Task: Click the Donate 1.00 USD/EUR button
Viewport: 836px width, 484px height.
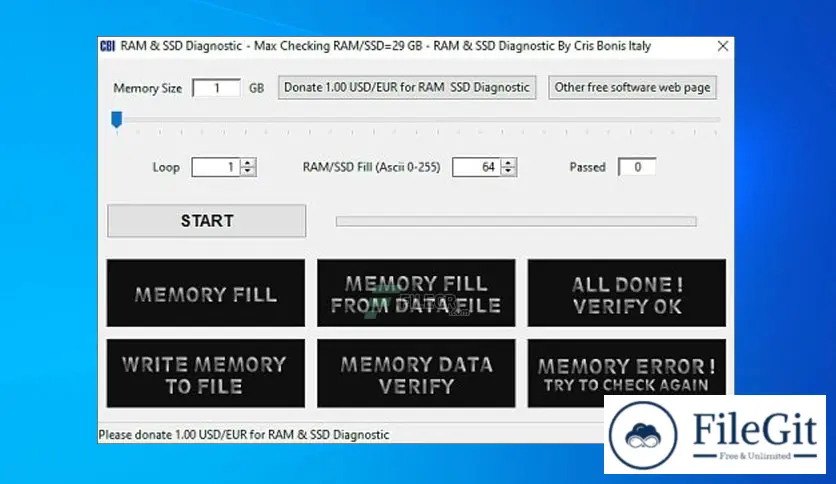Action: coord(407,87)
